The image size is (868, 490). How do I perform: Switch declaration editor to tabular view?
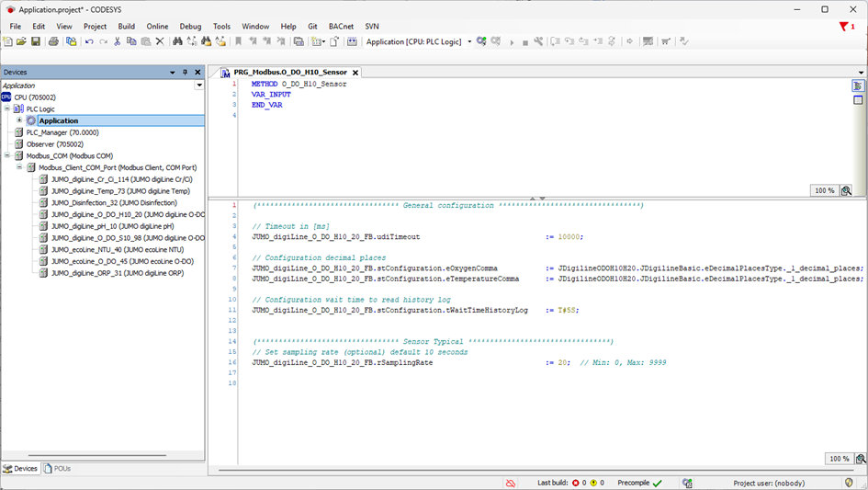[858, 100]
